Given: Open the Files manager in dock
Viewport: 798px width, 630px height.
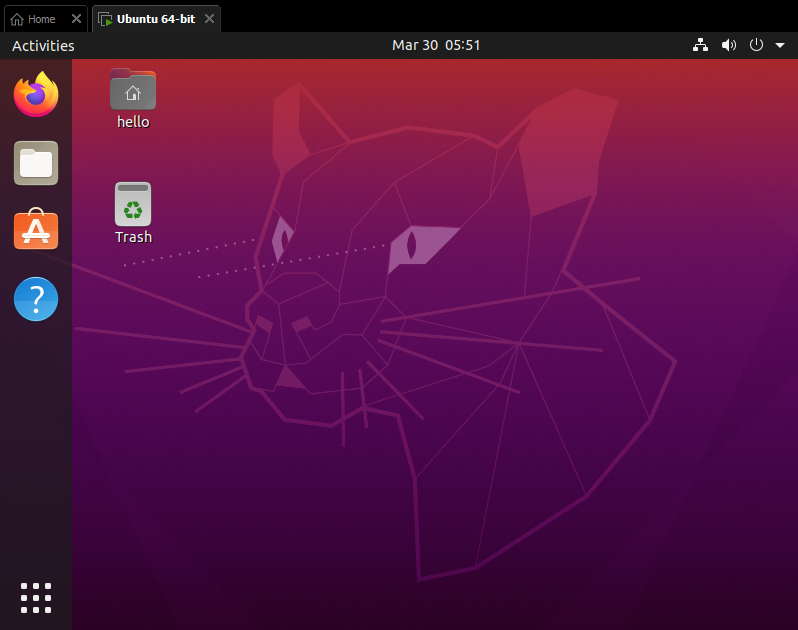Looking at the screenshot, I should pos(36,163).
